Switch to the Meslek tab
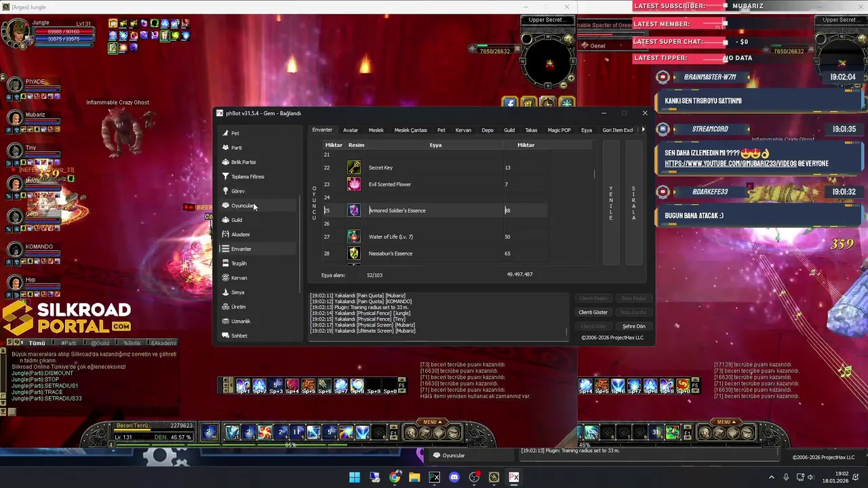Screen dimensions: 868x488 point(376,130)
